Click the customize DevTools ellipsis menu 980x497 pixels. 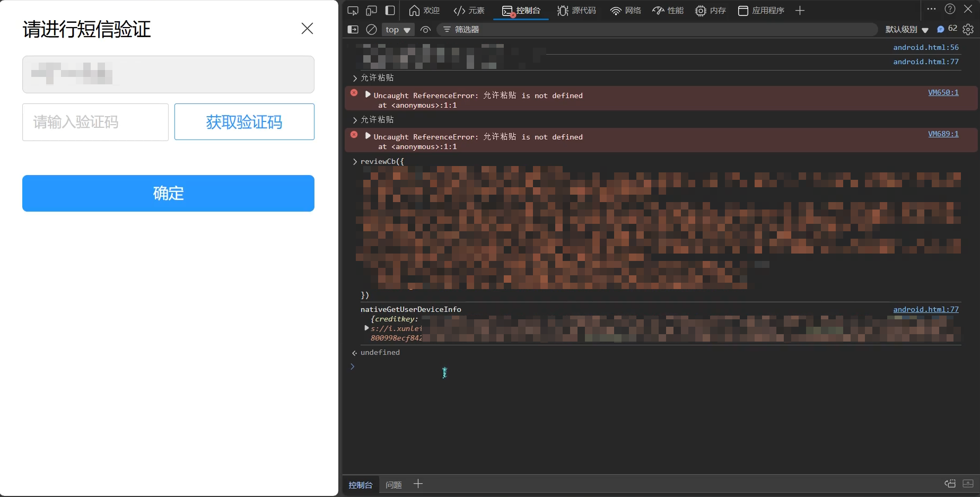(x=931, y=9)
